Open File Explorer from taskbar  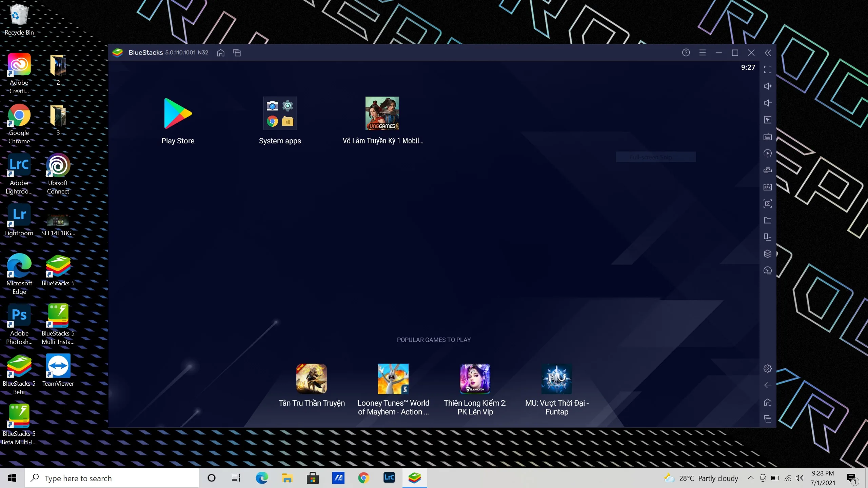coord(287,478)
